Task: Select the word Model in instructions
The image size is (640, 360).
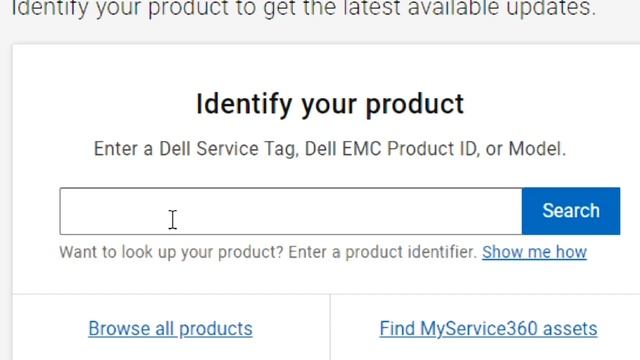Action: coord(535,149)
